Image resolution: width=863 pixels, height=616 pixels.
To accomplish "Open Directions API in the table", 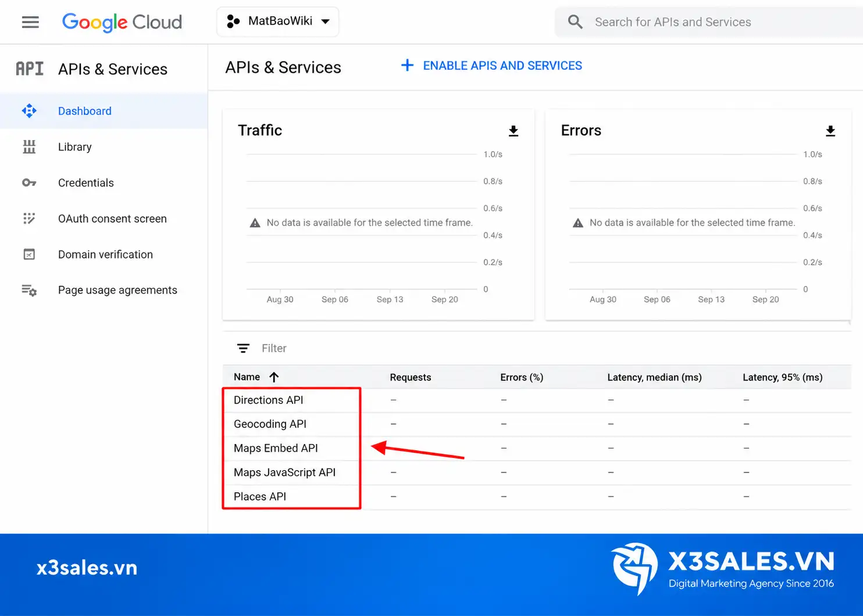I will pyautogui.click(x=269, y=400).
